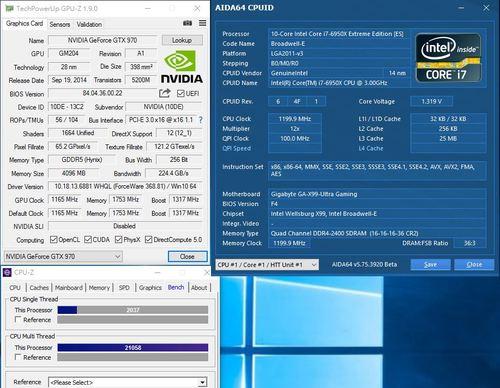Toggle the UEFI checkbox

(180, 93)
